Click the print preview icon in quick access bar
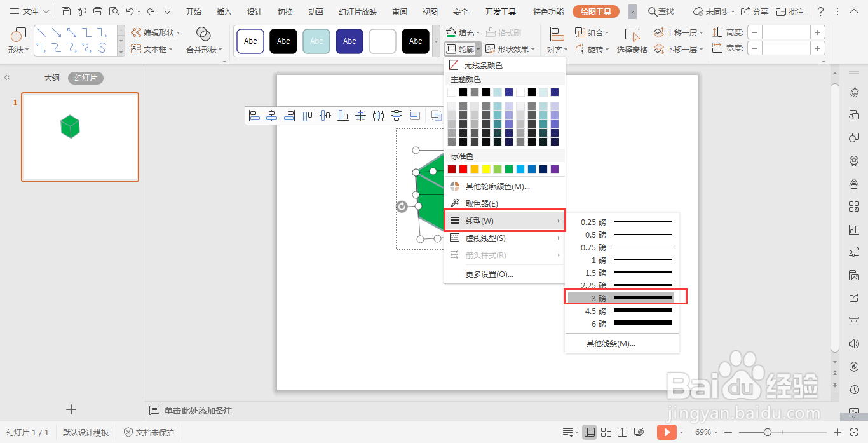 [113, 11]
